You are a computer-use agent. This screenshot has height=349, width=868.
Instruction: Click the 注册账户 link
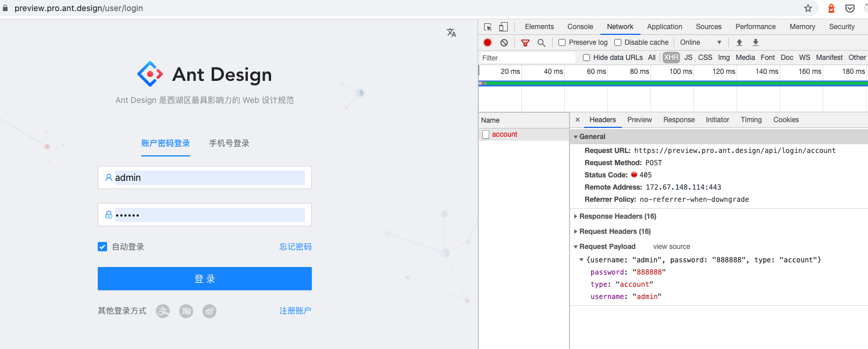click(x=296, y=311)
